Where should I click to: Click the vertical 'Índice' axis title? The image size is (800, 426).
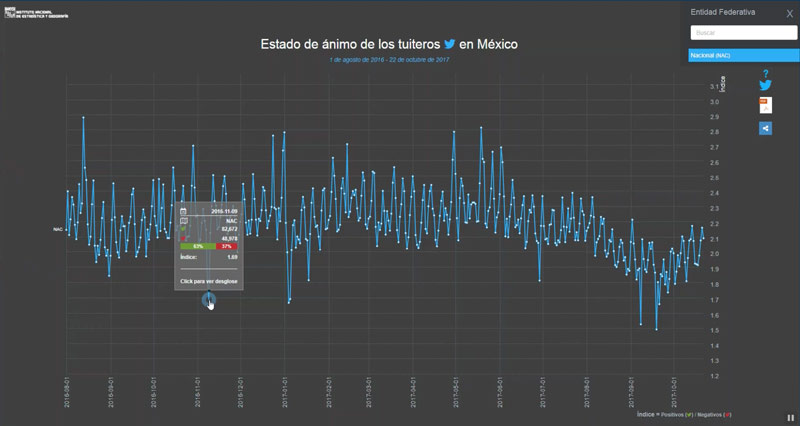click(722, 84)
